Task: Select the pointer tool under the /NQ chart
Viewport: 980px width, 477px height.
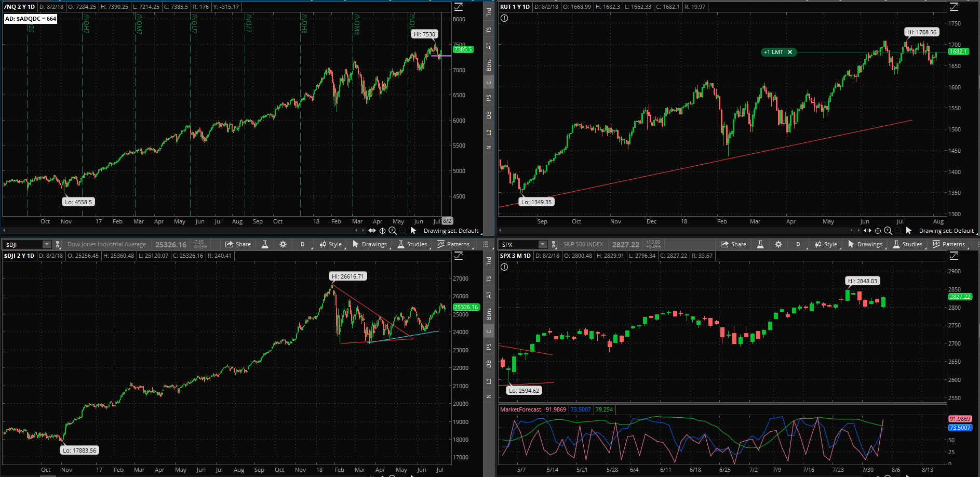Action: coord(413,230)
